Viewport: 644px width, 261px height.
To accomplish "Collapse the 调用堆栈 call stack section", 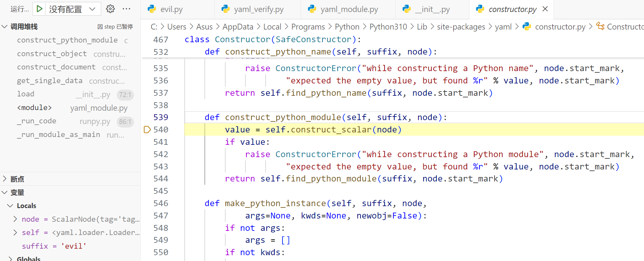I will 5,27.
